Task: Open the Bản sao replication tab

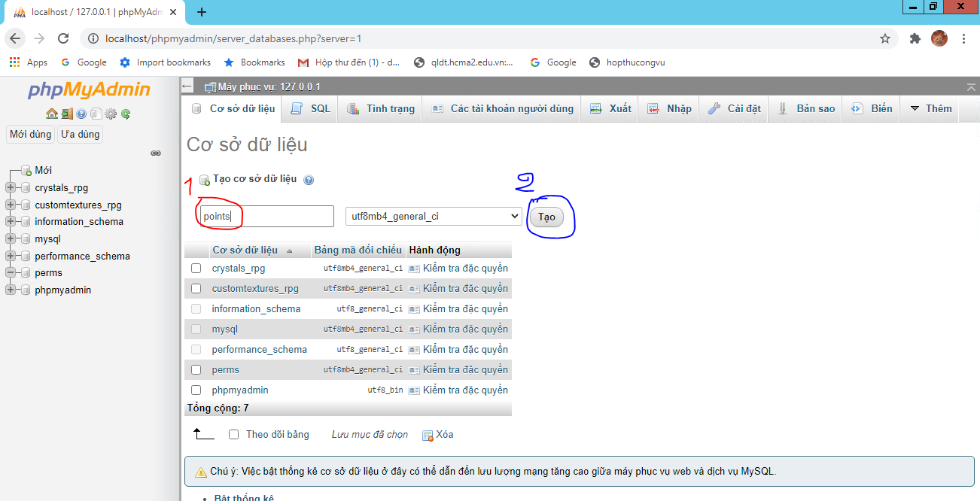Action: coord(806,108)
